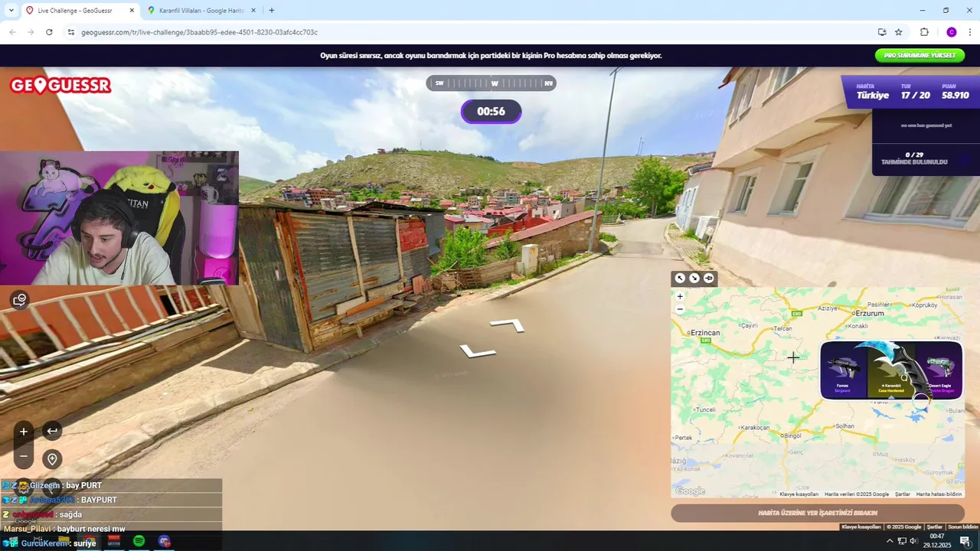Return to start with the back-arrow icon
Viewport: 980px width, 551px height.
coord(52,432)
